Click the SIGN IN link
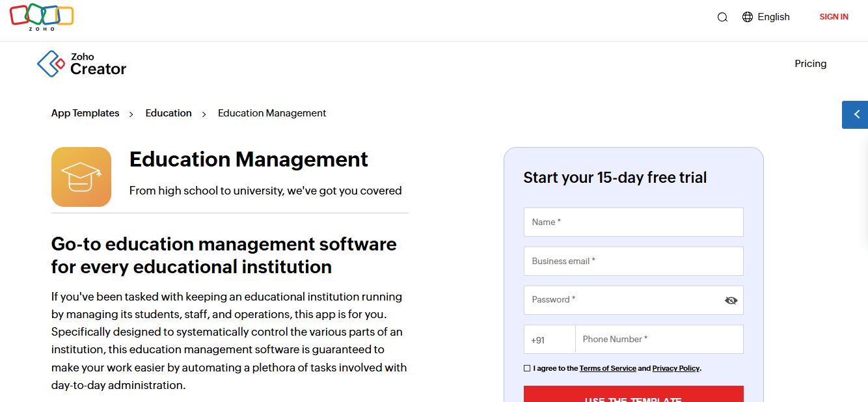 click(834, 17)
